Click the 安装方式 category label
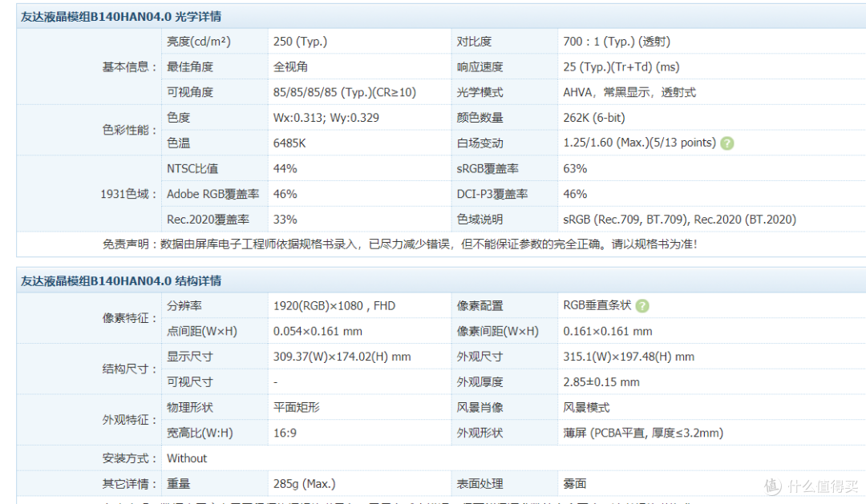The width and height of the screenshot is (866, 504). 129,458
